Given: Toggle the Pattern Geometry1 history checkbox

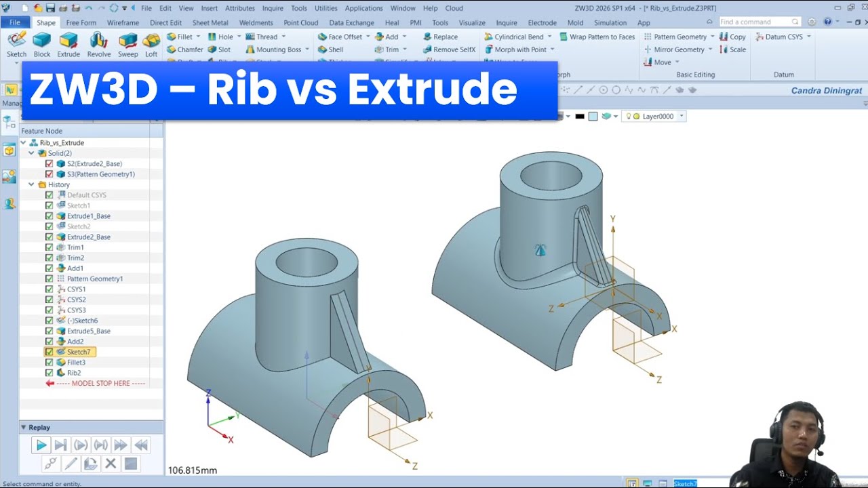Looking at the screenshot, I should tap(49, 279).
